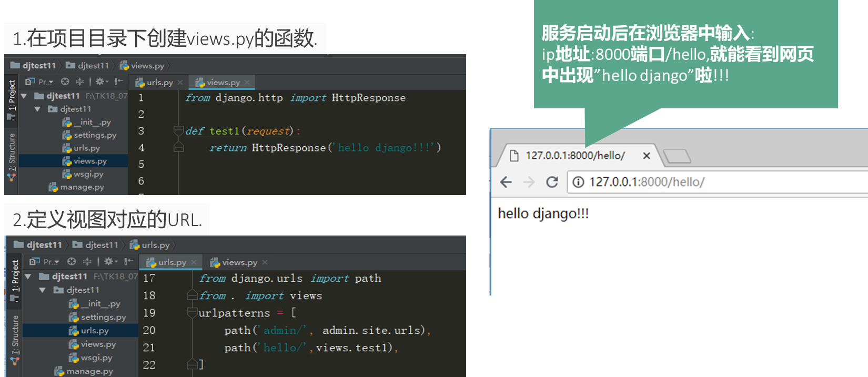This screenshot has width=868, height=377.
Task: Fold the urlpatterns list at line 19
Action: point(193,313)
